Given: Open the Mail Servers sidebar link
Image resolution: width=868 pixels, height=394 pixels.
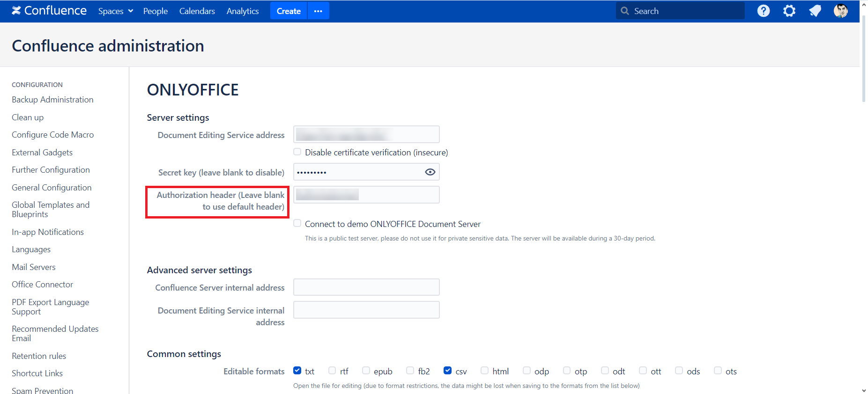Looking at the screenshot, I should pos(34,267).
